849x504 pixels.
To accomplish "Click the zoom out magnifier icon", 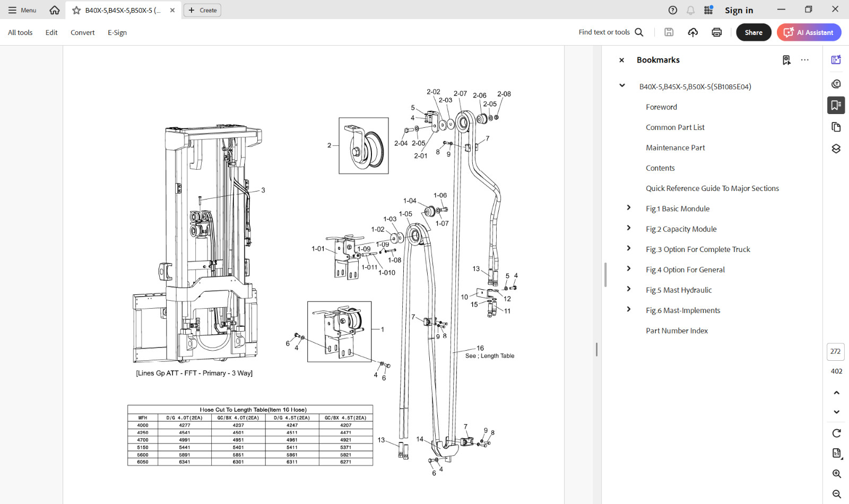I will click(x=836, y=494).
